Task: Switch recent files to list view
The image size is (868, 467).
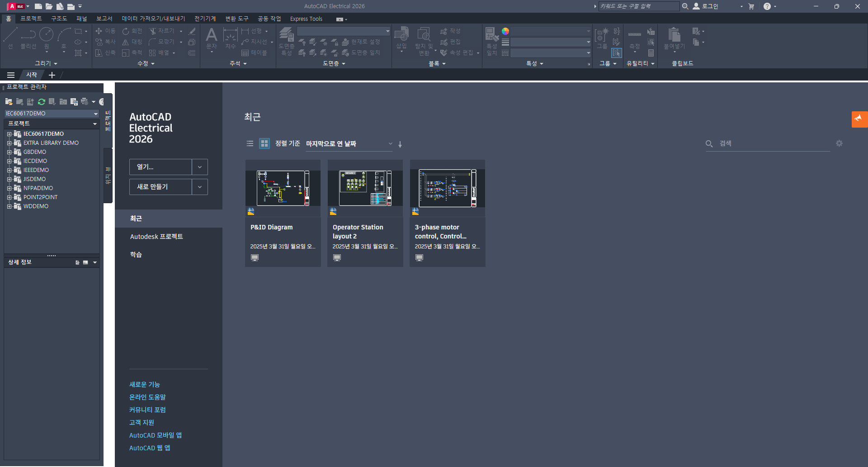Action: coord(250,143)
